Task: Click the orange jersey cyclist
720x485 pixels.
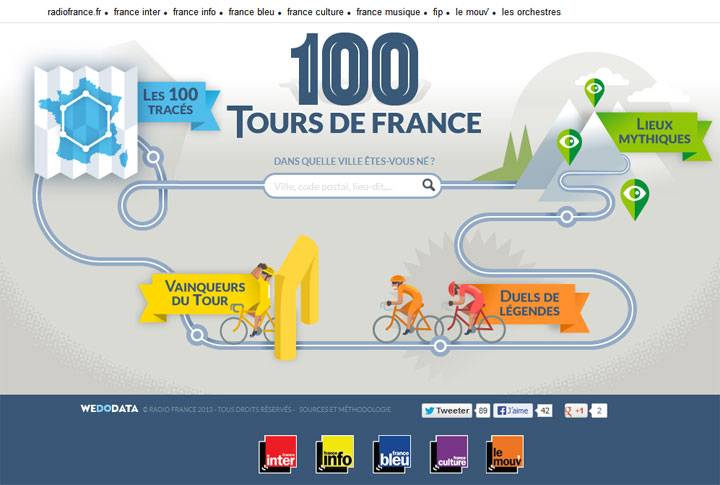Action: click(403, 309)
